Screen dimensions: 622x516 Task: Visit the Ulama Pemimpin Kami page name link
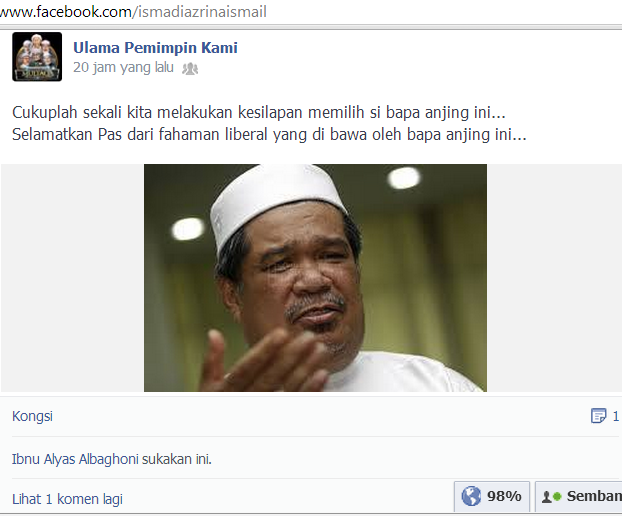[155, 48]
